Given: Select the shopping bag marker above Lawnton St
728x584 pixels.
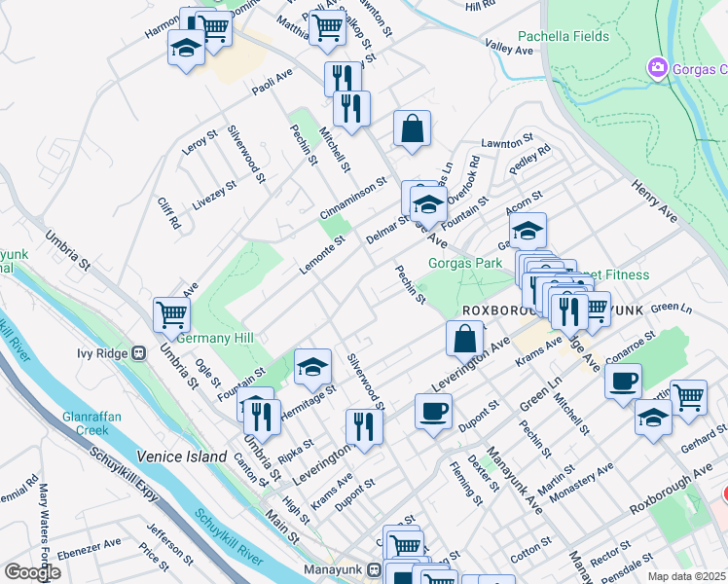Looking at the screenshot, I should (412, 129).
